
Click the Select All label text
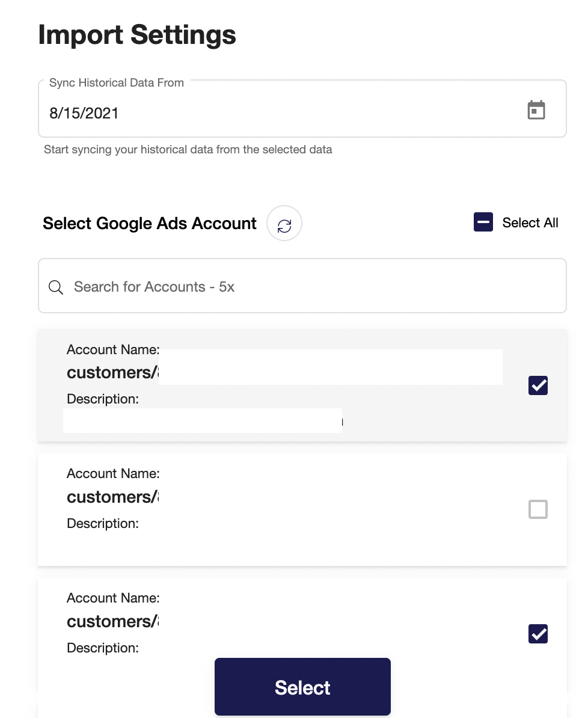(x=530, y=223)
